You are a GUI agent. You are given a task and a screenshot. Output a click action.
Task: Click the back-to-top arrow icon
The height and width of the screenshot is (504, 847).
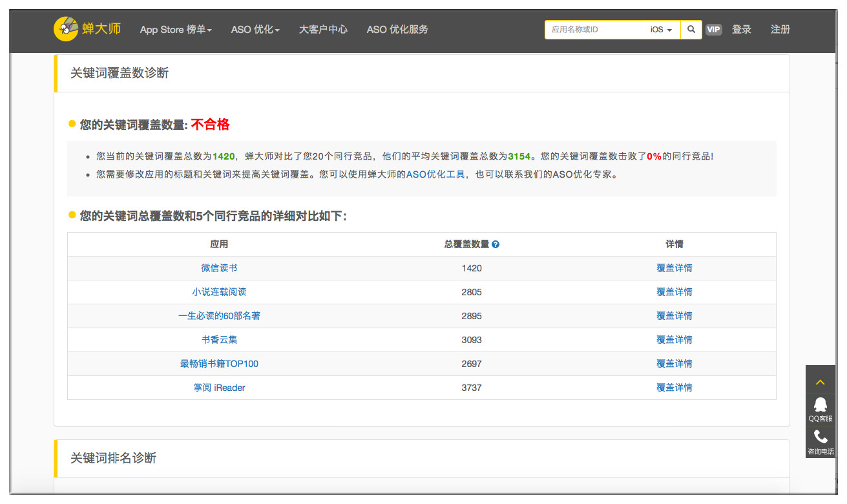coord(821,381)
